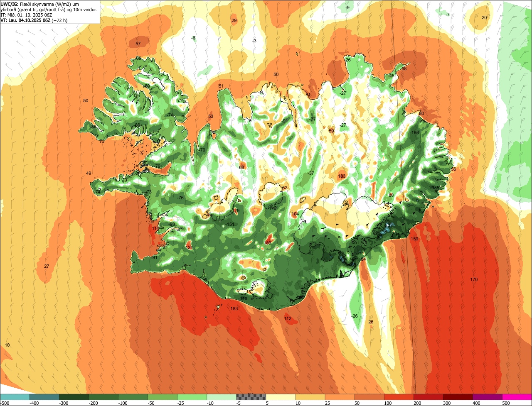The width and height of the screenshot is (532, 406).
Task: Click the legend swatch between -400 and -300
Action: [44, 397]
